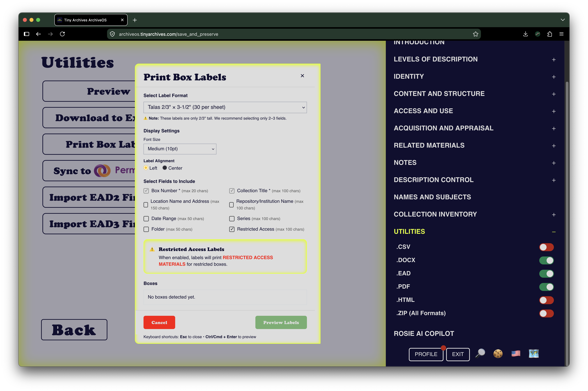The image size is (588, 391).
Task: Click the green browser profile icon
Action: click(538, 34)
